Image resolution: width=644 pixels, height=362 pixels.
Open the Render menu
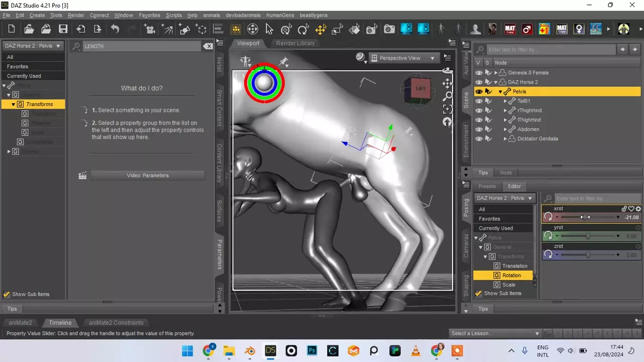click(x=76, y=15)
